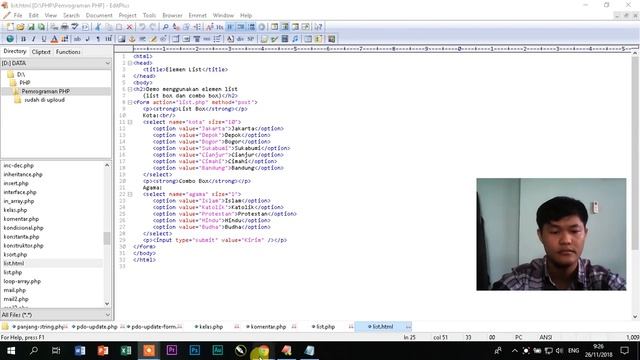Open Photoshop from the taskbar
Image resolution: width=640 pixels, height=360 pixels.
[x=195, y=351]
